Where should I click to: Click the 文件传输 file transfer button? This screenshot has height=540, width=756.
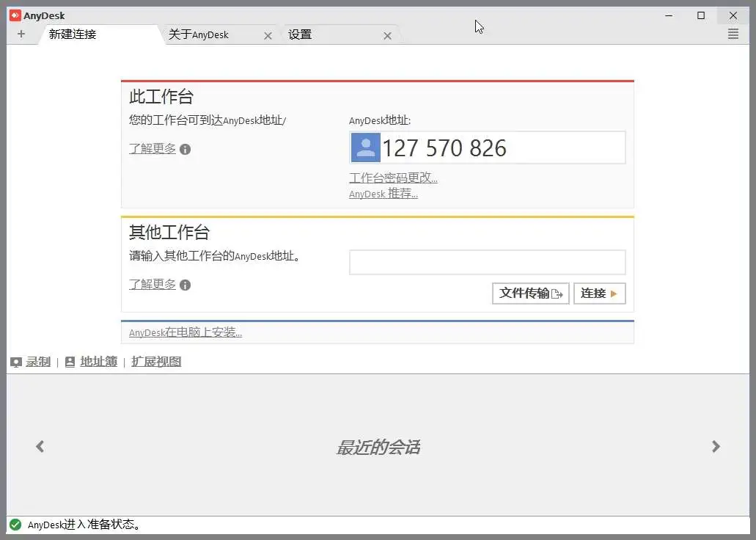(x=529, y=293)
